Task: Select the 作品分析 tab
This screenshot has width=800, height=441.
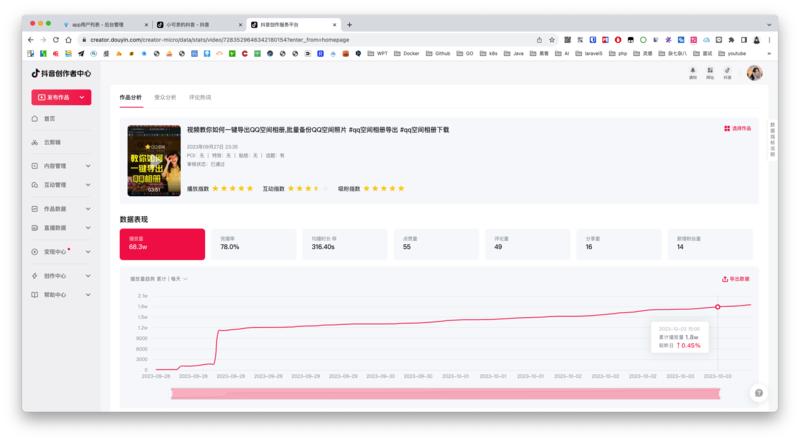Action: [131, 97]
